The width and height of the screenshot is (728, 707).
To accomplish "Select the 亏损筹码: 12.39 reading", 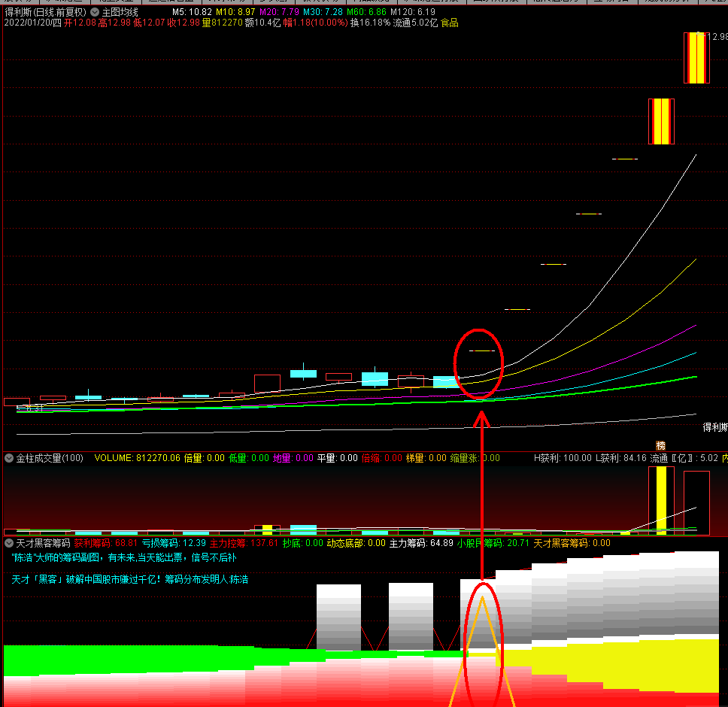I will (x=174, y=543).
